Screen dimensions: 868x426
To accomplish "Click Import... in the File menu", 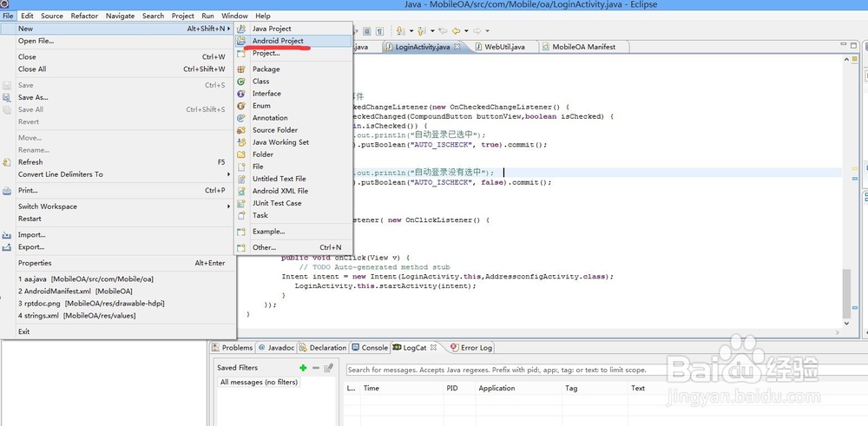I will [x=118, y=234].
